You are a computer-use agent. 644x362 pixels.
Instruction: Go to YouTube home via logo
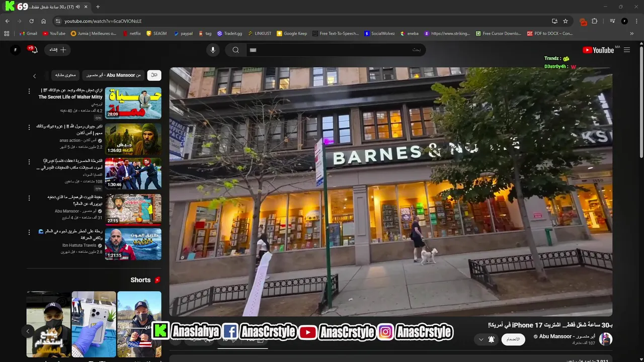[x=598, y=50]
